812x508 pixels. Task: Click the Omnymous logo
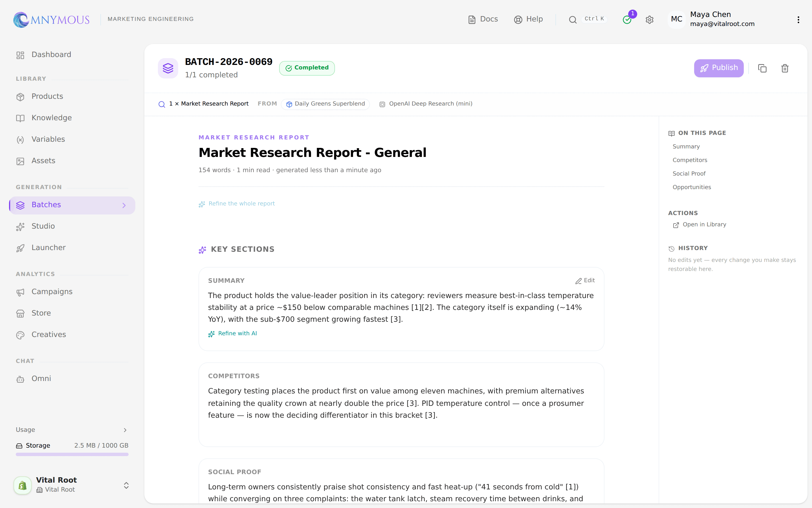tap(51, 19)
